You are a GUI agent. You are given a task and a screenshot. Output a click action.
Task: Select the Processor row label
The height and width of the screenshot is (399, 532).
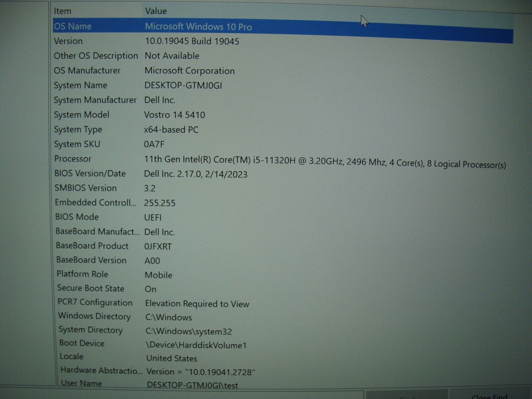(x=73, y=159)
